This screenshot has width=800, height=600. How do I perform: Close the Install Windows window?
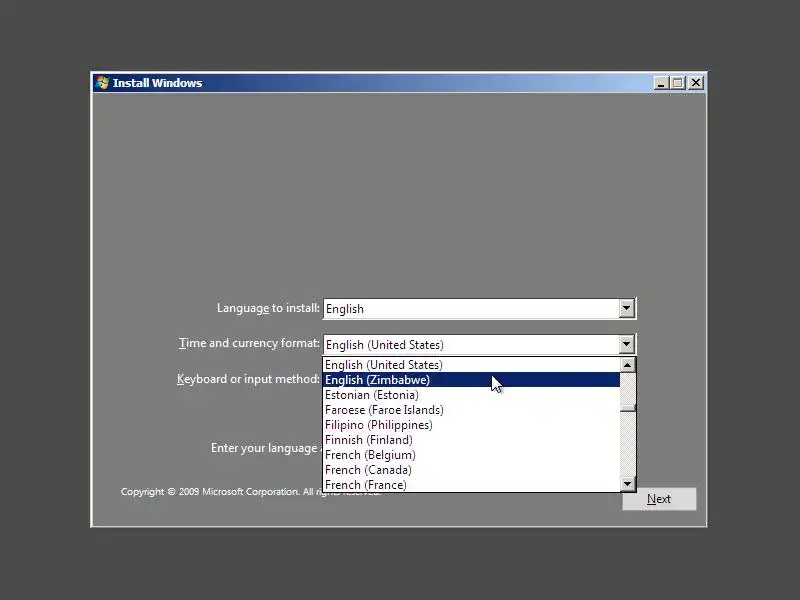click(696, 83)
